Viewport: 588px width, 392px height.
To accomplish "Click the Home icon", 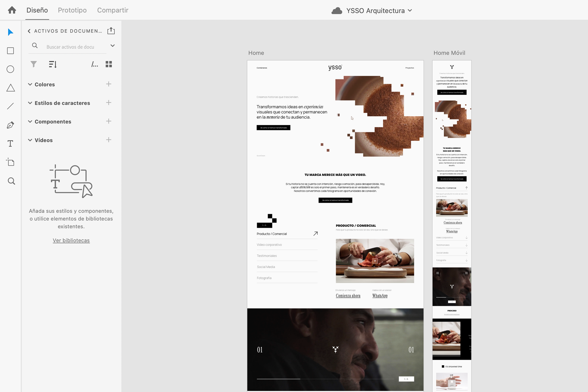I will click(12, 10).
